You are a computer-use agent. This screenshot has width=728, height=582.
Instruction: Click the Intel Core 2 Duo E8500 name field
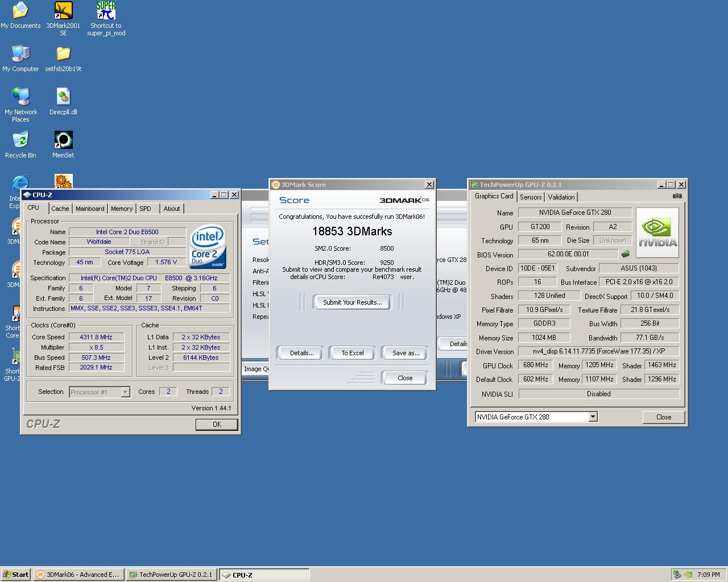tap(127, 232)
